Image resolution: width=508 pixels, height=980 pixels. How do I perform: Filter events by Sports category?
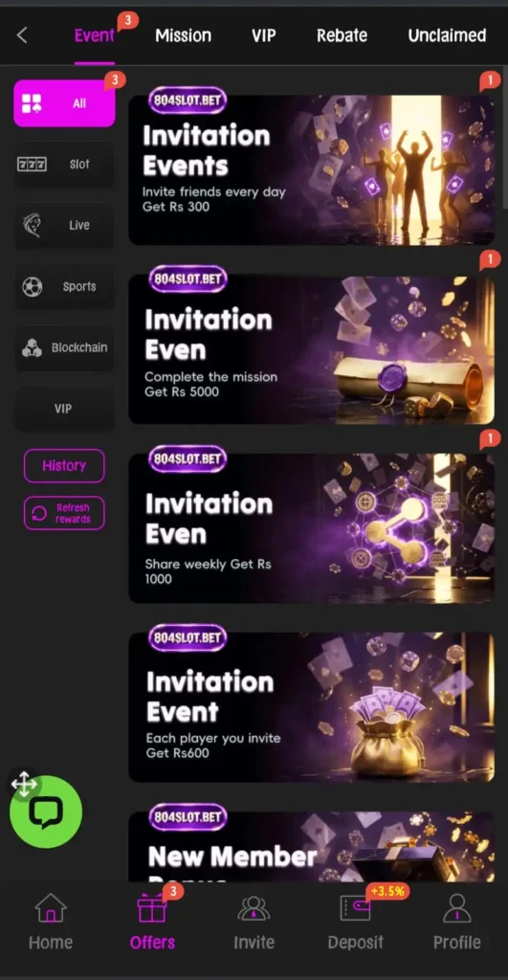pos(64,286)
